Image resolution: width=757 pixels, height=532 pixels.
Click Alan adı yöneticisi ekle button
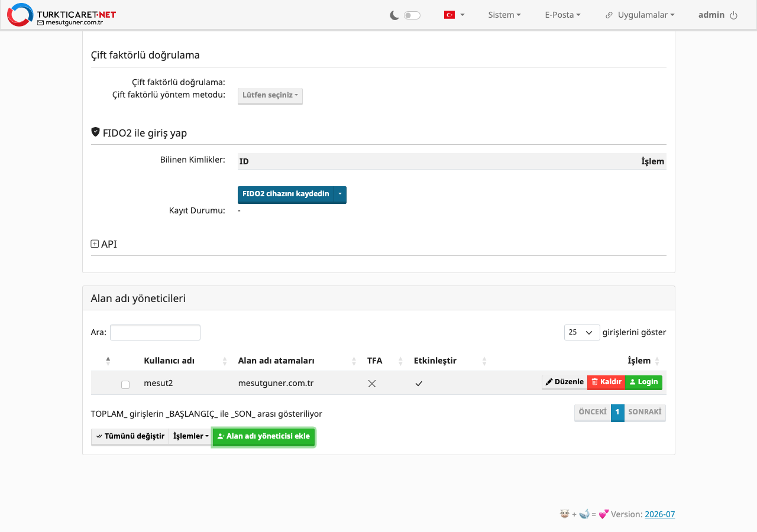pyautogui.click(x=264, y=436)
